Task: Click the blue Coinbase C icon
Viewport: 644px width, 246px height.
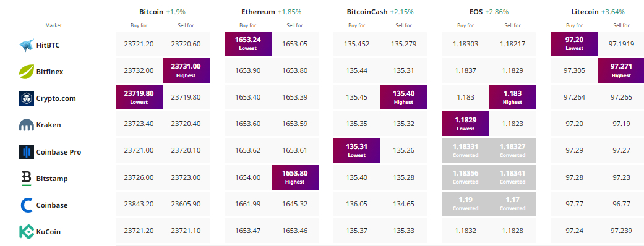Action: (26, 205)
